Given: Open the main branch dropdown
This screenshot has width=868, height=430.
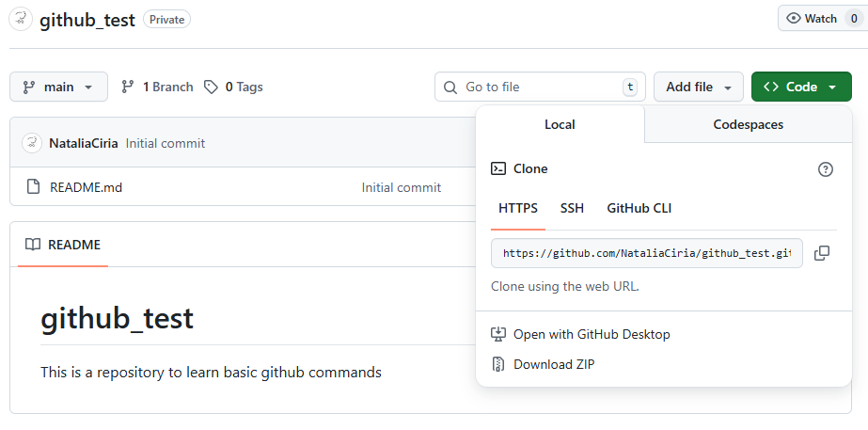Looking at the screenshot, I should click(x=58, y=87).
